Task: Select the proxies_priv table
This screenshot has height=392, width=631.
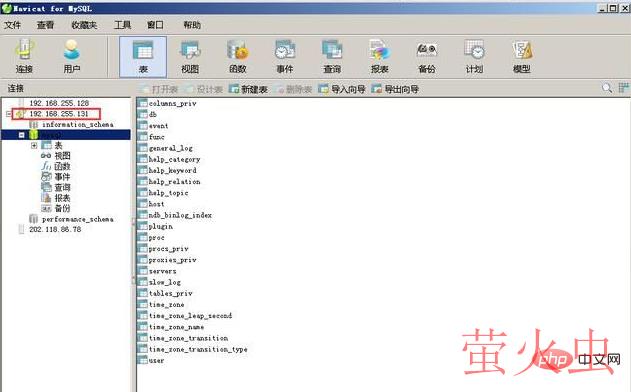Action: click(x=172, y=260)
